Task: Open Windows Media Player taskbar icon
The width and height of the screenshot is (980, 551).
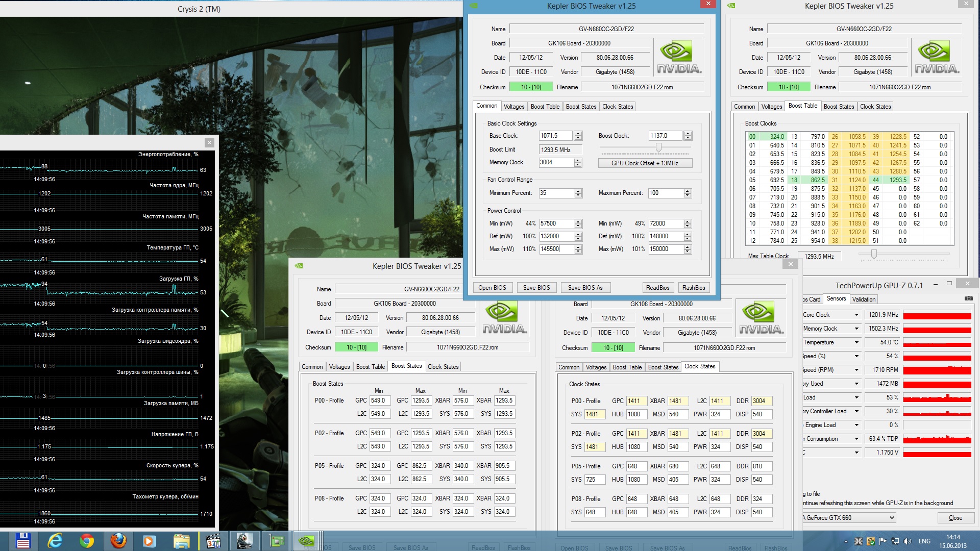Action: 150,540
